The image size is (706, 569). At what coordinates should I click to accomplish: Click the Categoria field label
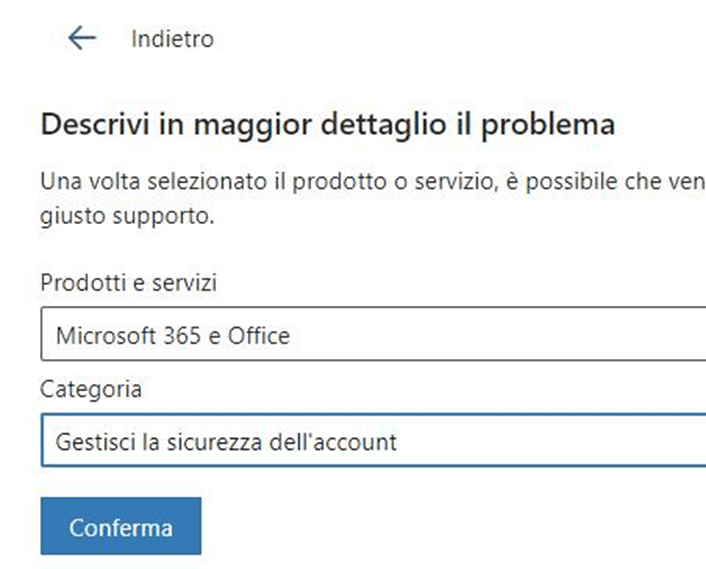click(91, 389)
